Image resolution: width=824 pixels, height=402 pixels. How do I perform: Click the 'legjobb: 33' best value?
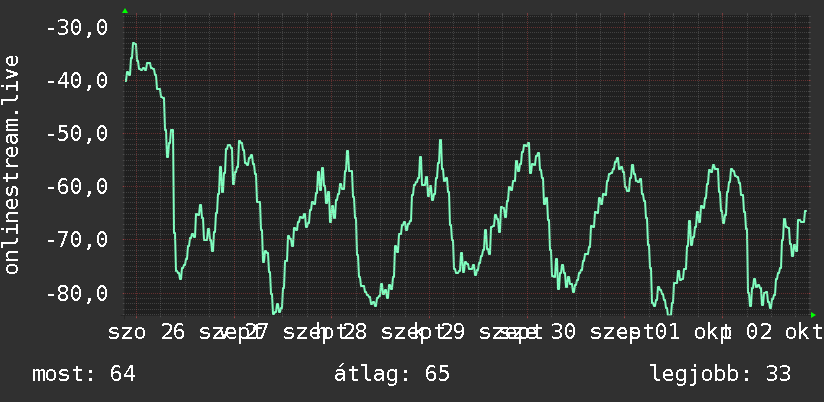[x=720, y=375]
